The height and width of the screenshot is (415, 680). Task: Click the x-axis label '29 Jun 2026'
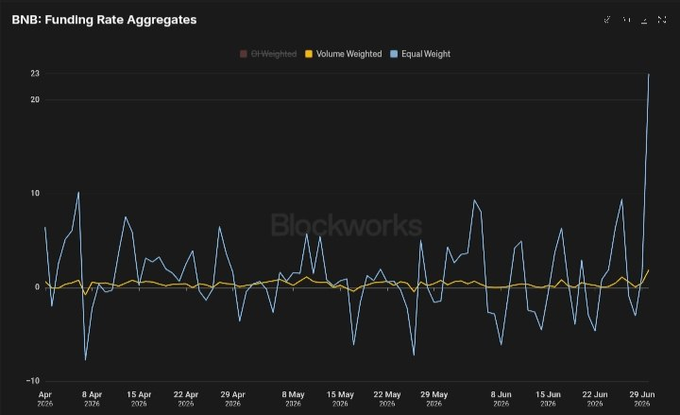[x=642, y=399]
